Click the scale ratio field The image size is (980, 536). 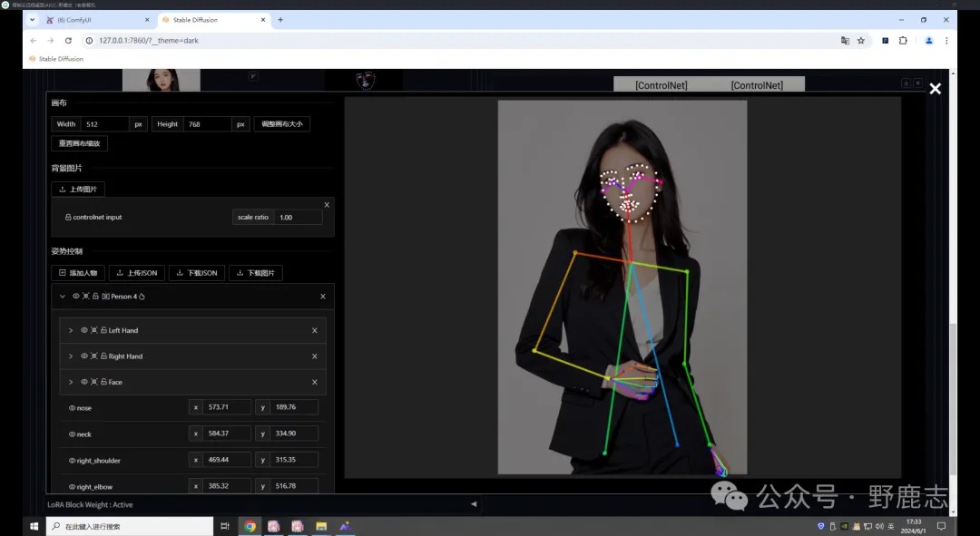(299, 217)
